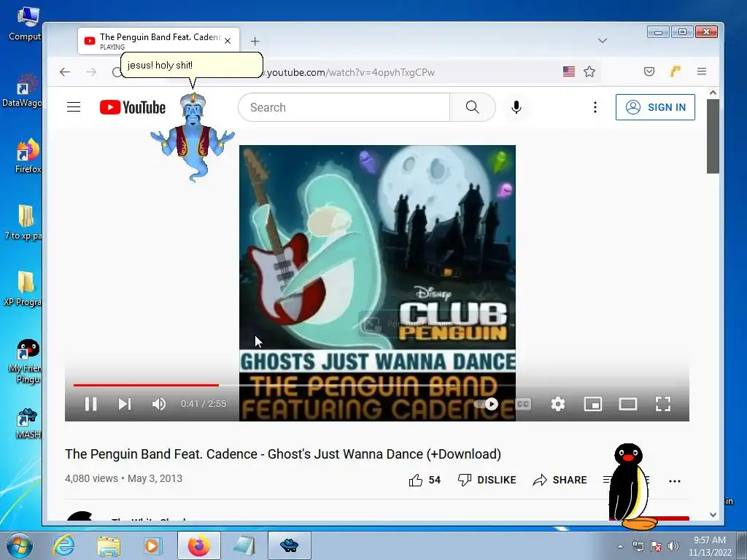Bookmark this page with star

coord(589,72)
